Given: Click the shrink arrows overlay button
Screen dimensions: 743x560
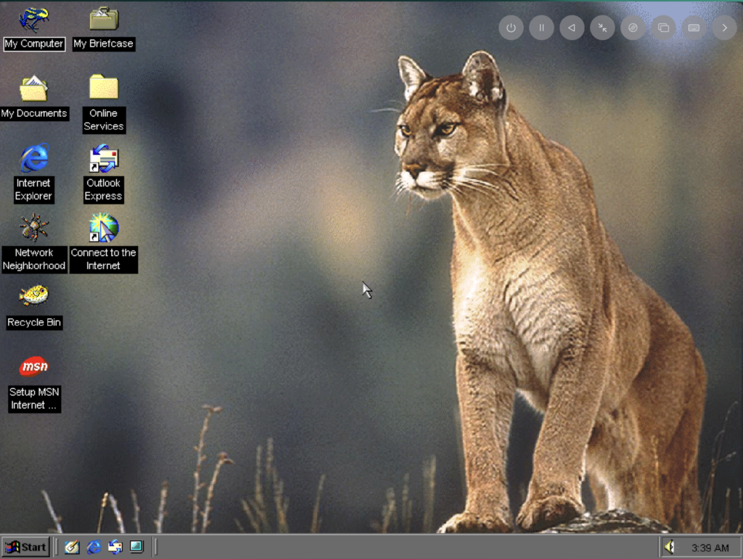Looking at the screenshot, I should coord(602,28).
